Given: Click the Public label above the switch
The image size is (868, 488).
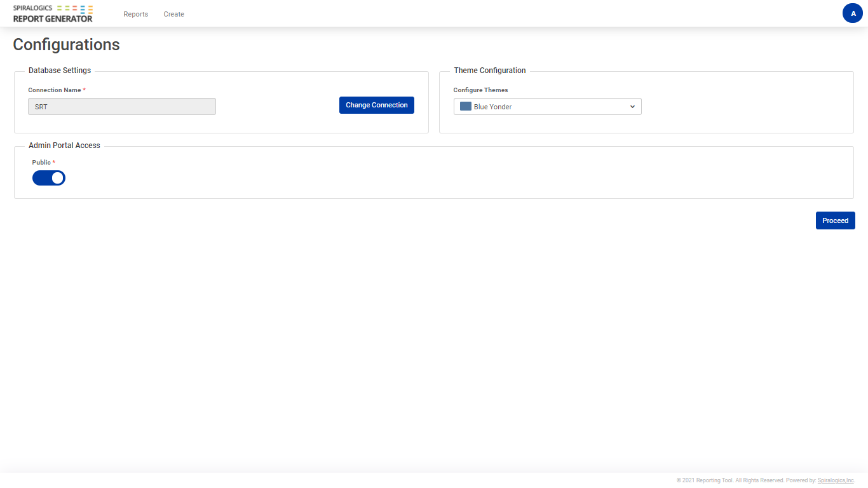Looking at the screenshot, I should point(41,163).
